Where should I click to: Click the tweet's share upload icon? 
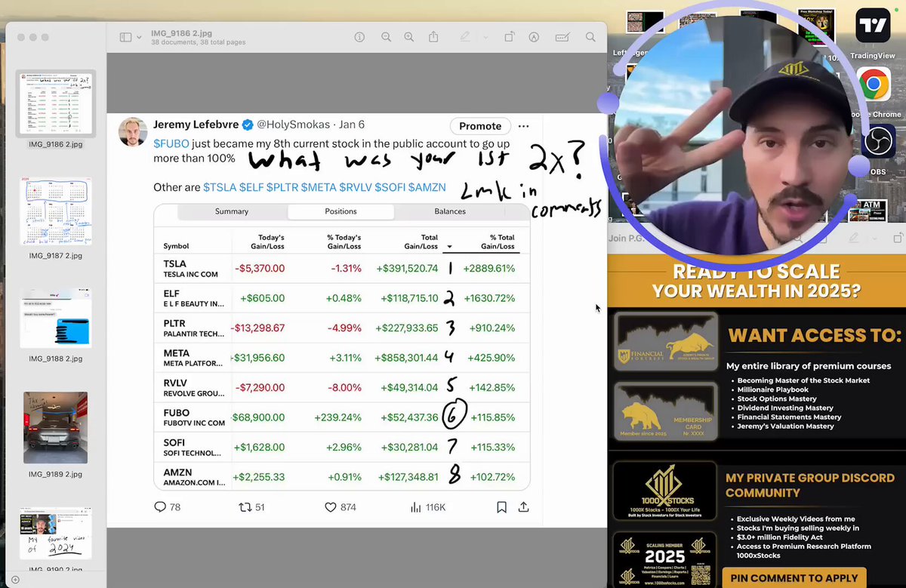pyautogui.click(x=523, y=507)
